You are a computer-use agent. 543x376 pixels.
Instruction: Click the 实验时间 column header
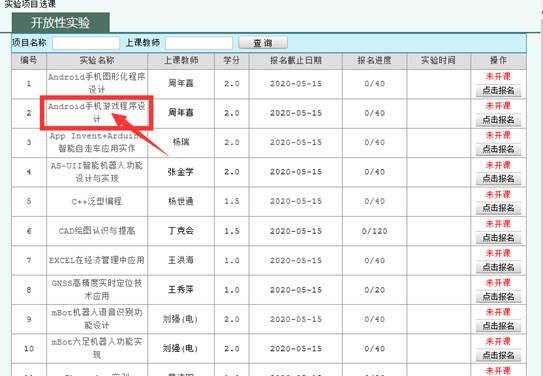click(438, 61)
